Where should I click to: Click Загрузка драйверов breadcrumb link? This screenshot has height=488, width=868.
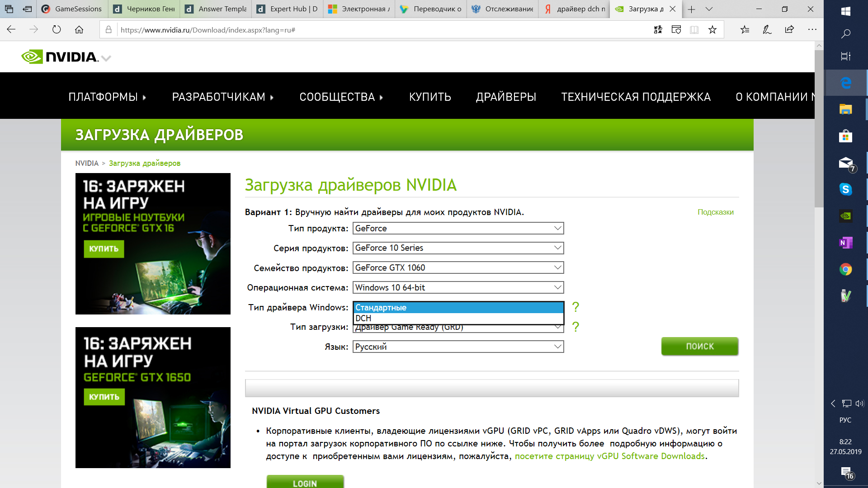144,163
